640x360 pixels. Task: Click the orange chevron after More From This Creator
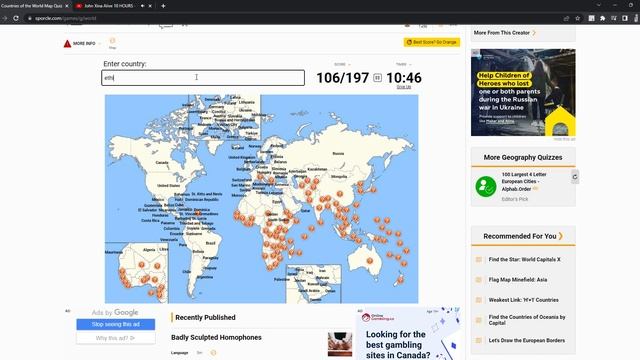point(534,33)
